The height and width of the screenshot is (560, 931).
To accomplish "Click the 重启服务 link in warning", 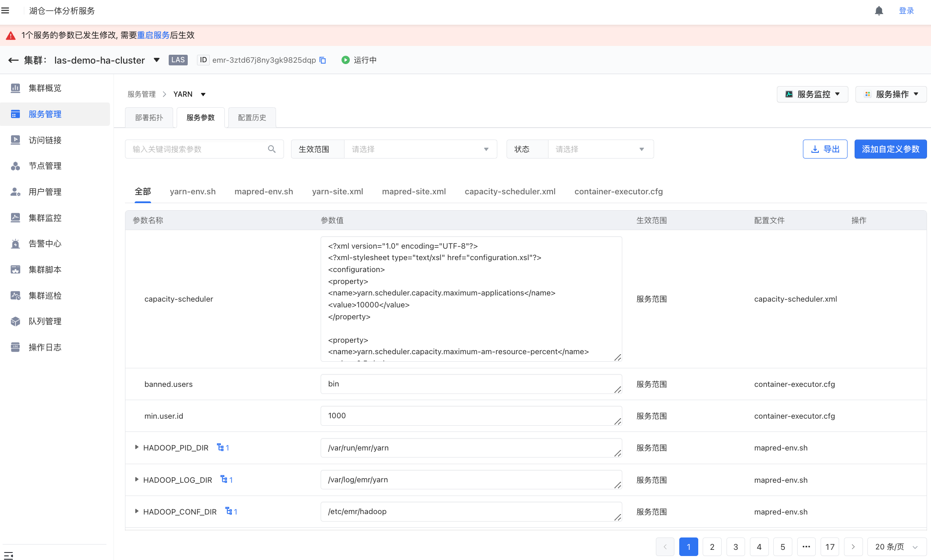I will [x=153, y=35].
